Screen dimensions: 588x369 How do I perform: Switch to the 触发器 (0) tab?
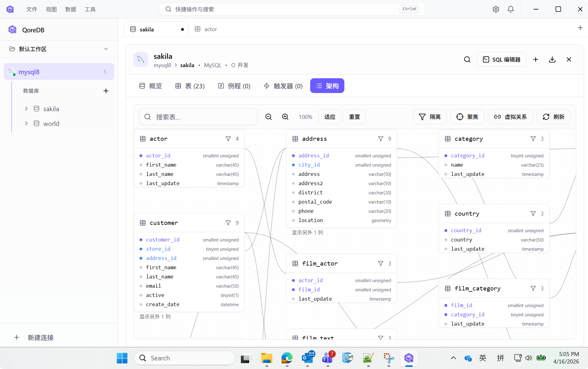283,86
